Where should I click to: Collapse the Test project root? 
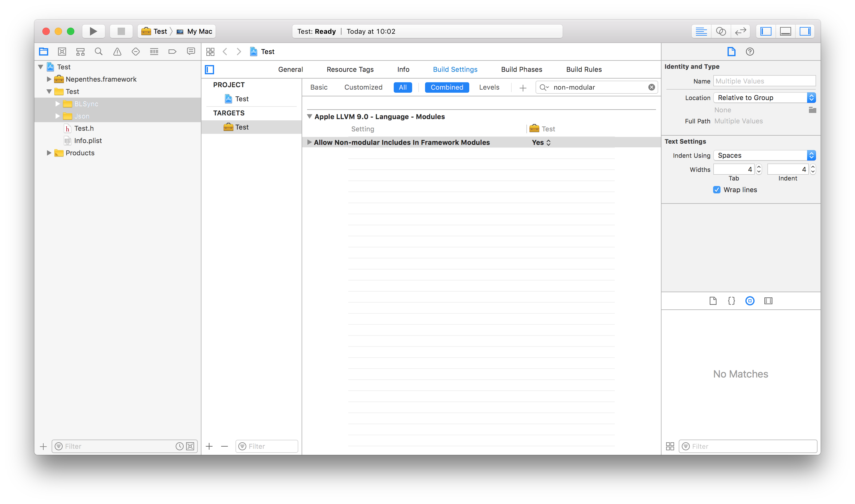click(x=41, y=67)
